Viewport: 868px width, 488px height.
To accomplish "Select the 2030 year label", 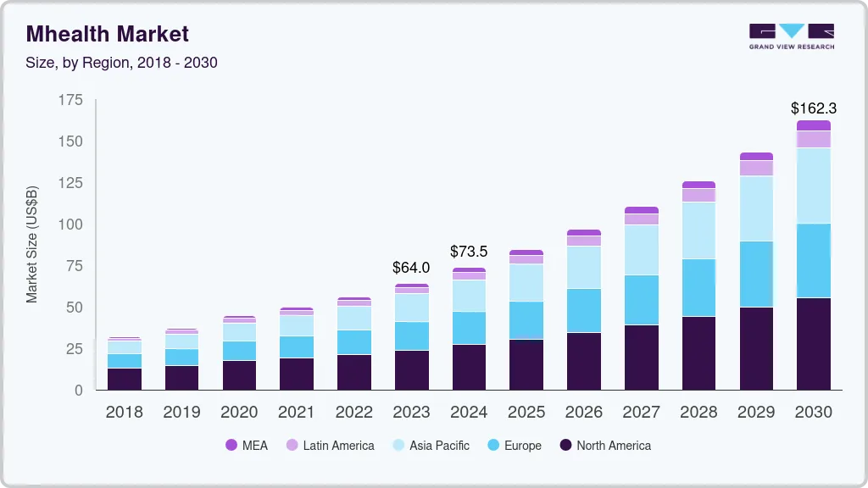I will [x=814, y=413].
